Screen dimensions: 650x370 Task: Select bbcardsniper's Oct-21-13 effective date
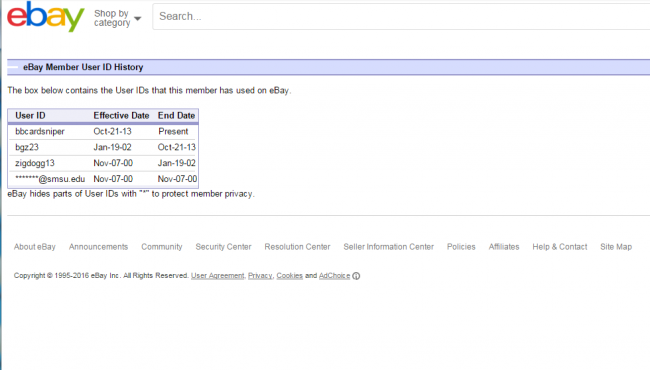click(x=112, y=132)
